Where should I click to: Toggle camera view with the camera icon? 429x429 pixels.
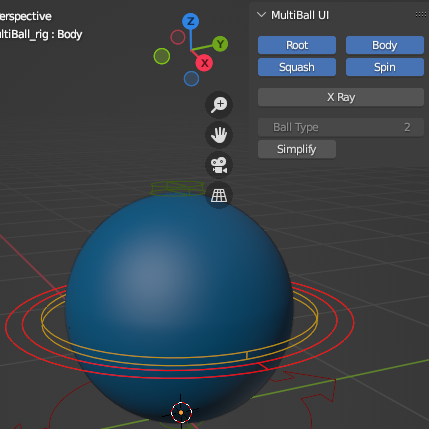pos(219,165)
